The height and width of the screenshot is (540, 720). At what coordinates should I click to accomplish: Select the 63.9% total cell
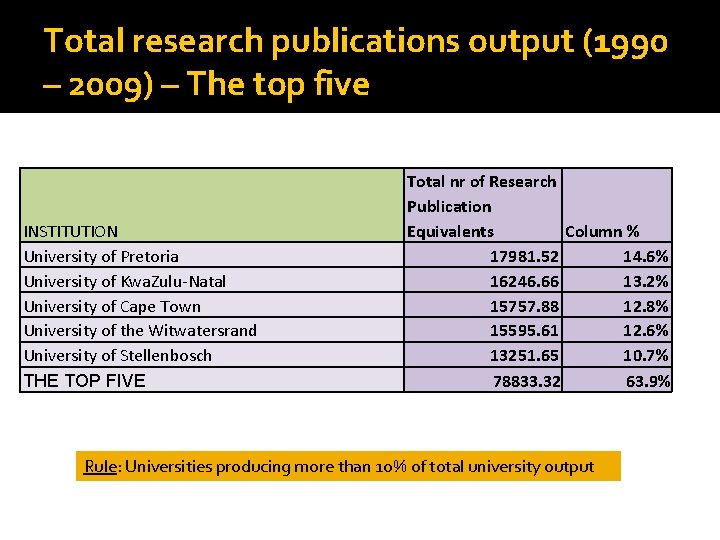[x=617, y=379]
